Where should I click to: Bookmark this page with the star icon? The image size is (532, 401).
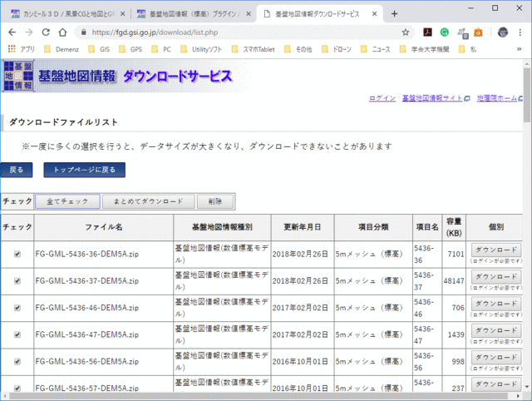pos(406,32)
